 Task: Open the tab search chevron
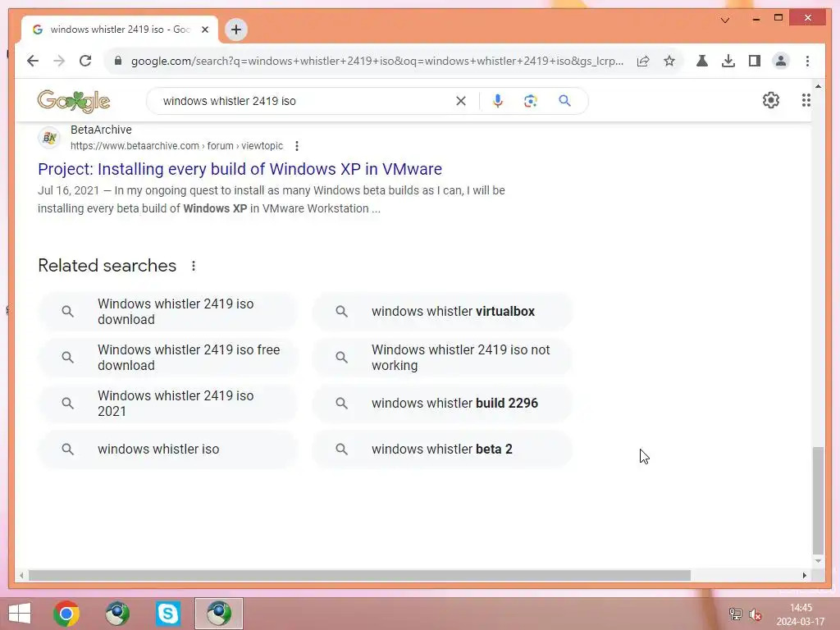(725, 21)
